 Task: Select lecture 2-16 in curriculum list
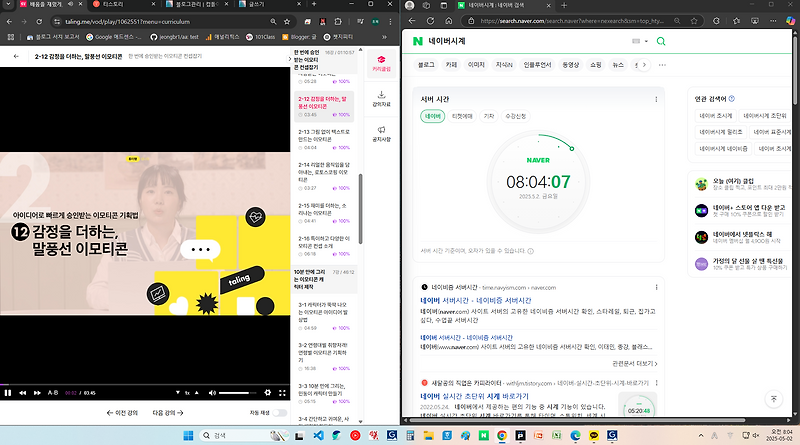(324, 245)
